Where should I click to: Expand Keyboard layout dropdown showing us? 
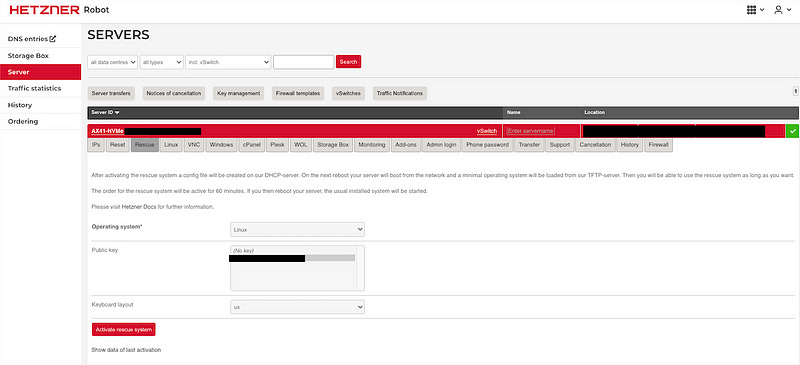(x=297, y=307)
